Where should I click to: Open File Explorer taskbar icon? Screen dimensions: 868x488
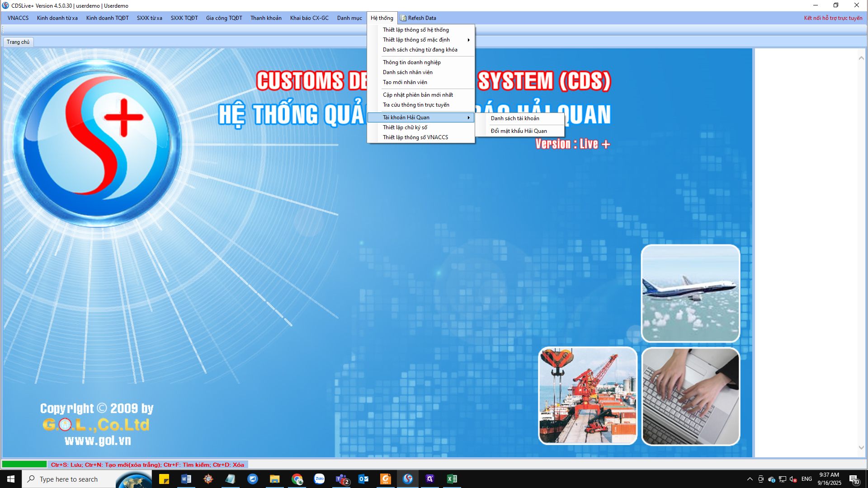274,479
